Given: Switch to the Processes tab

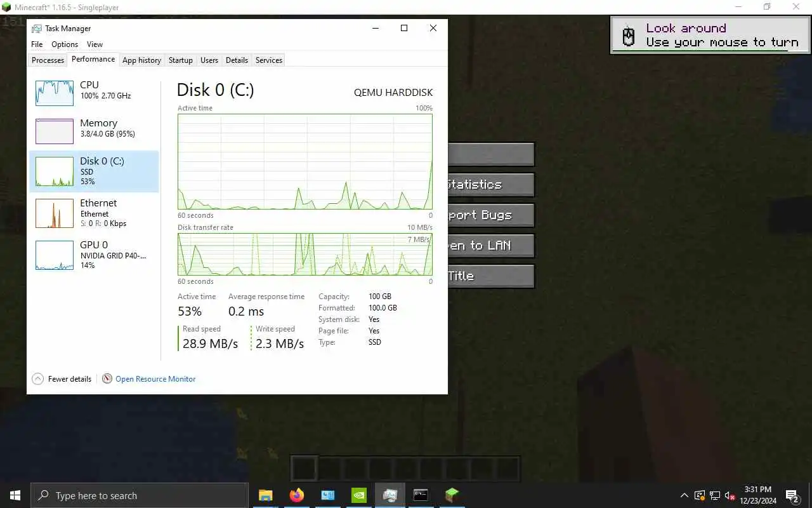Looking at the screenshot, I should pyautogui.click(x=48, y=60).
